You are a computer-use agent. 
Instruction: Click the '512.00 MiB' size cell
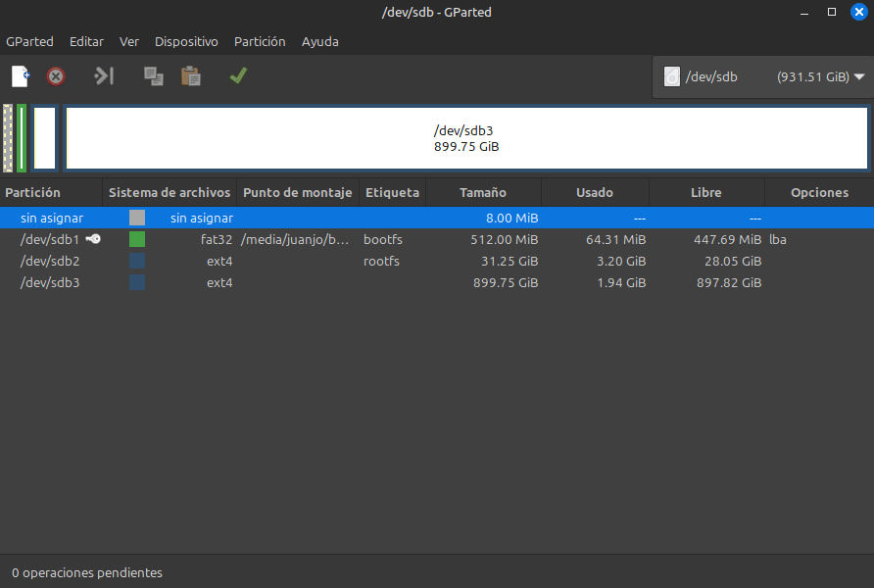coord(504,240)
